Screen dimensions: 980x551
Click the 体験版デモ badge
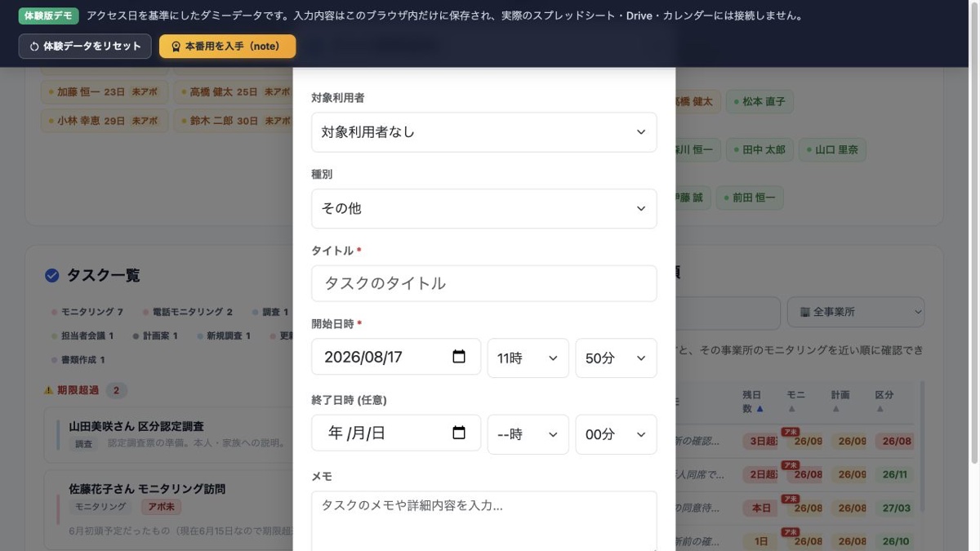point(48,16)
